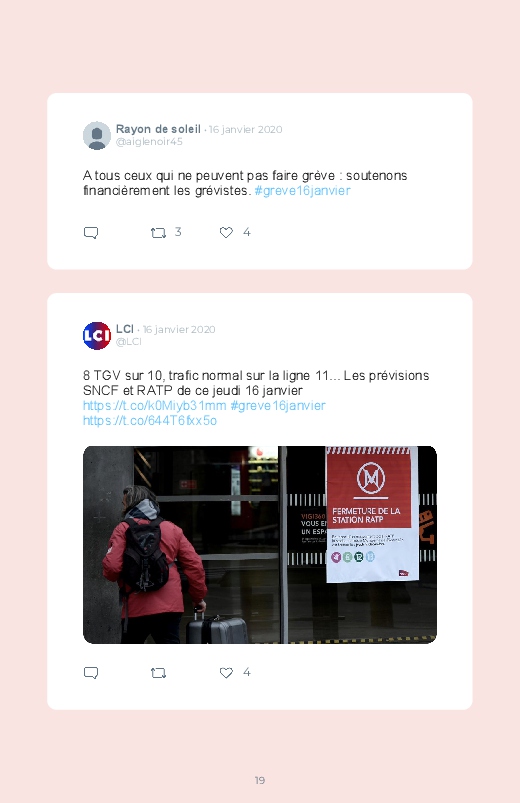Like the Rayon de soleil tweet
Viewport: 520px width, 803px height.
pos(226,233)
